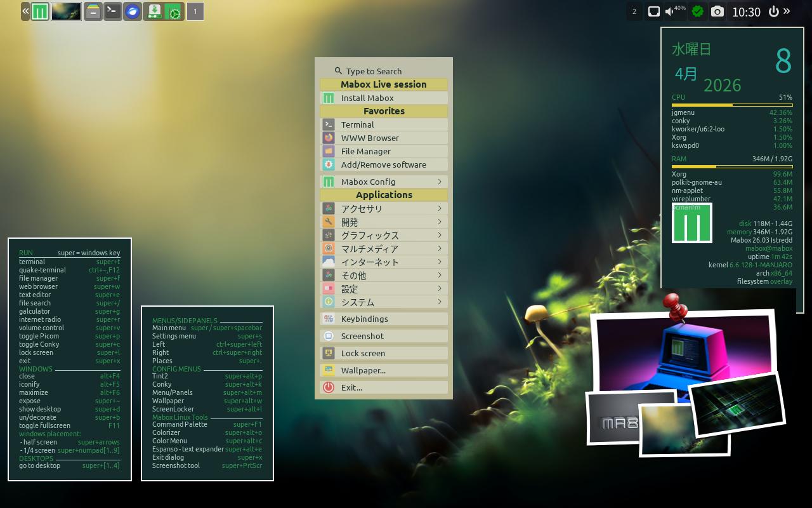Switch to desktop 2 in panel
The image size is (812, 508).
634,11
